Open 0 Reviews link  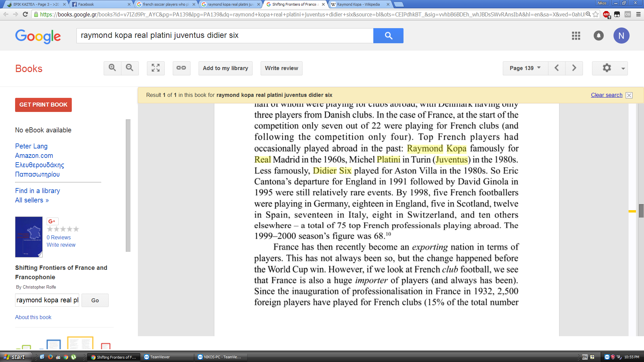click(59, 237)
